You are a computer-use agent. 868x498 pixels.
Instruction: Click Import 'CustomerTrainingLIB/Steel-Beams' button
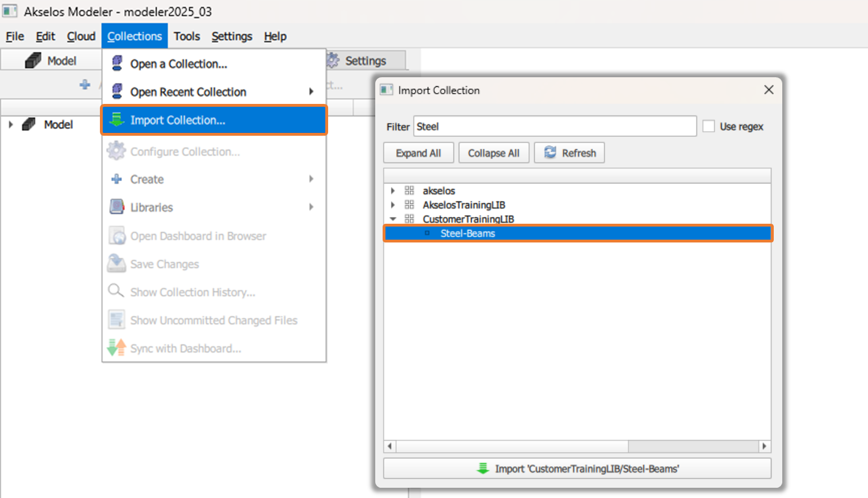pos(577,468)
